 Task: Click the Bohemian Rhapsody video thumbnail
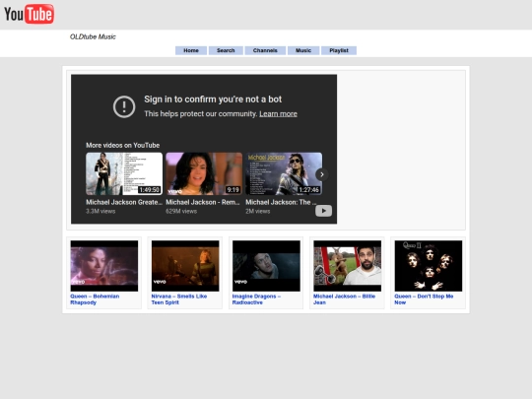tap(104, 266)
